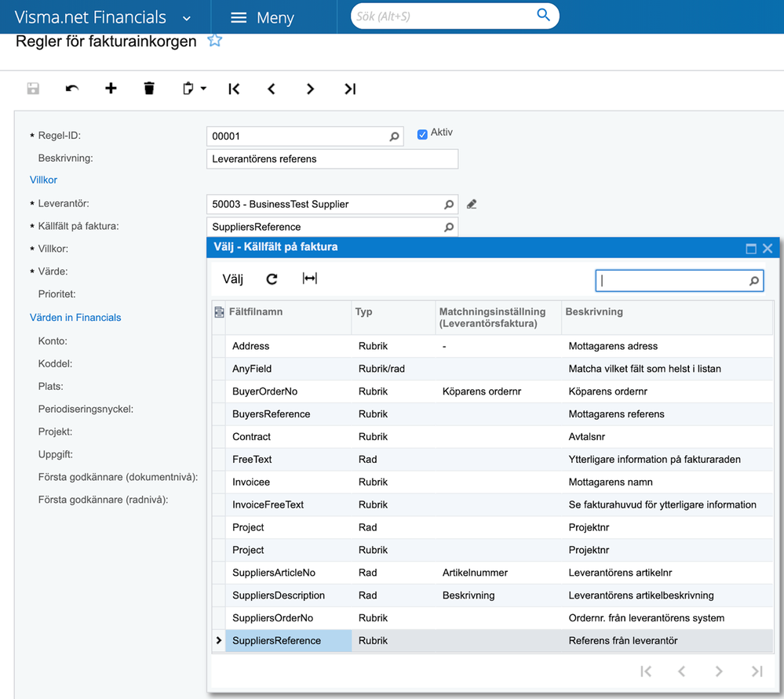The image size is (784, 699).
Task: Open the Meny hamburger menu
Action: (x=262, y=17)
